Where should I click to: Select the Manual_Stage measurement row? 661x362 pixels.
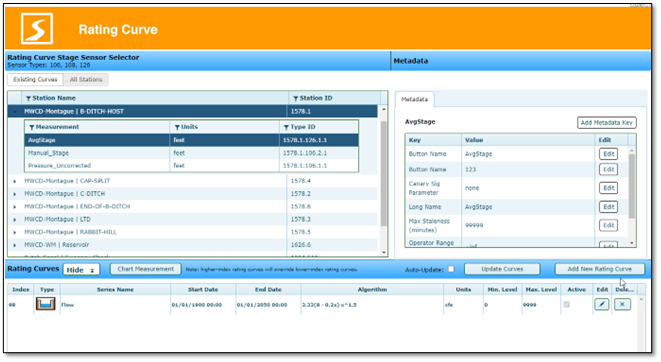click(x=192, y=153)
